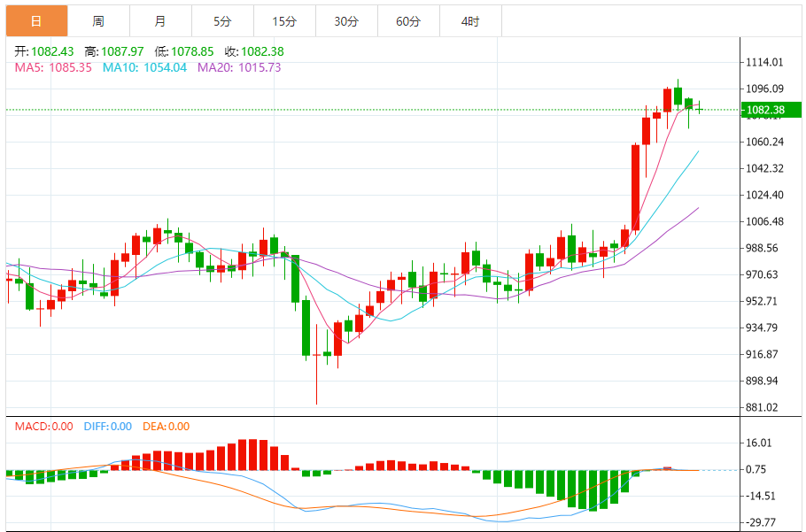
Task: Switch to the 周 weekly tab
Action: (98, 21)
